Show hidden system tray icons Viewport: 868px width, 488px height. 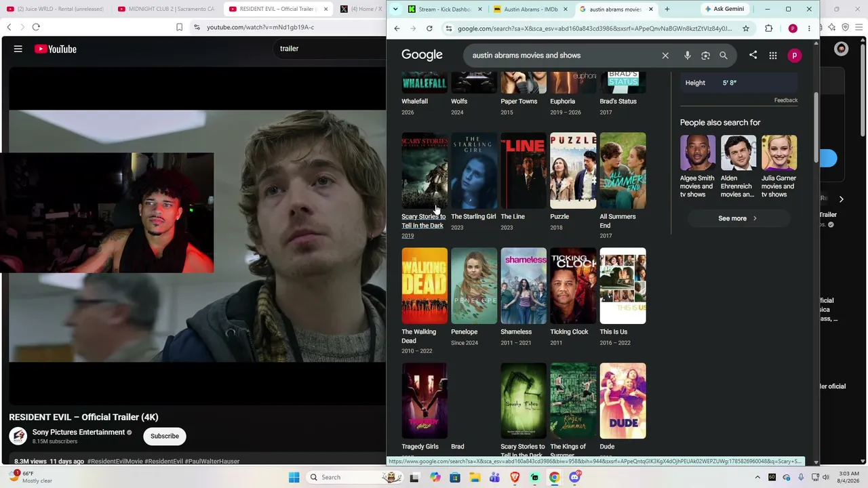(757, 477)
